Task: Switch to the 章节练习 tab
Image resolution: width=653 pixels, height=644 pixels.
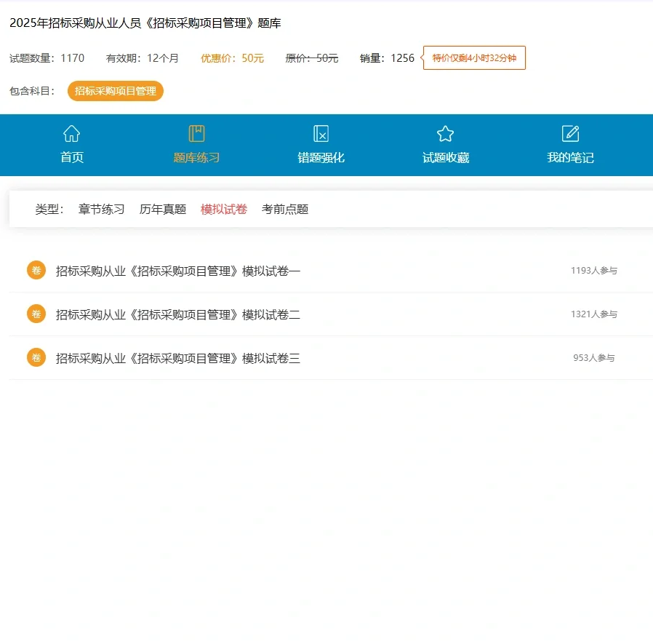Action: 101,209
